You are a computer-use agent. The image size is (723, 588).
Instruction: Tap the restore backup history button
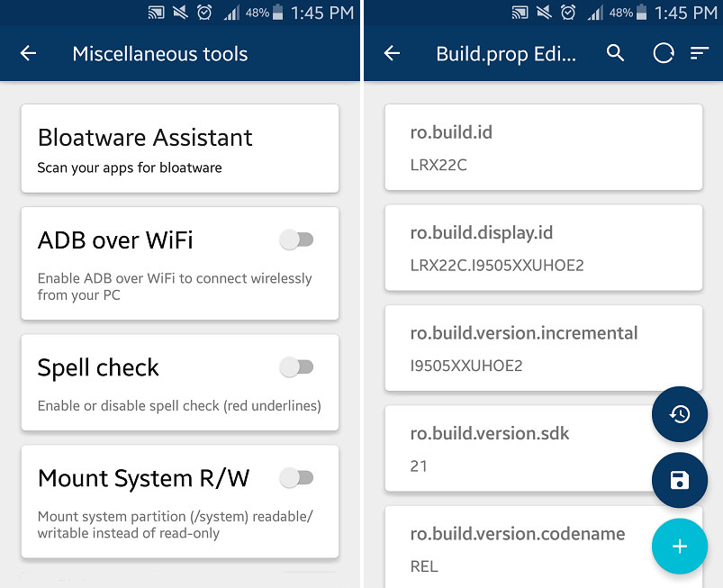point(680,414)
